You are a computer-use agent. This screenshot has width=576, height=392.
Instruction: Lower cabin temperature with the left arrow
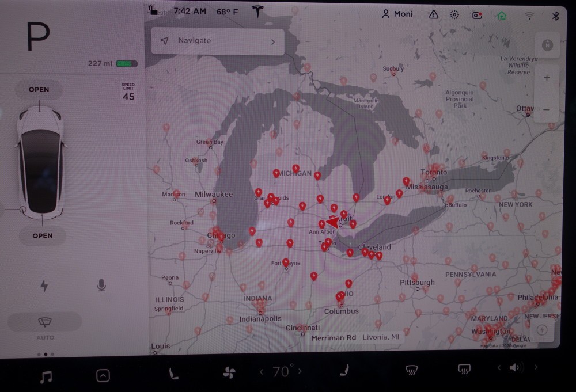(262, 372)
